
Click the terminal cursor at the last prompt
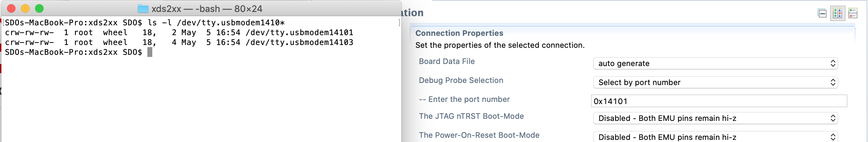[150, 52]
